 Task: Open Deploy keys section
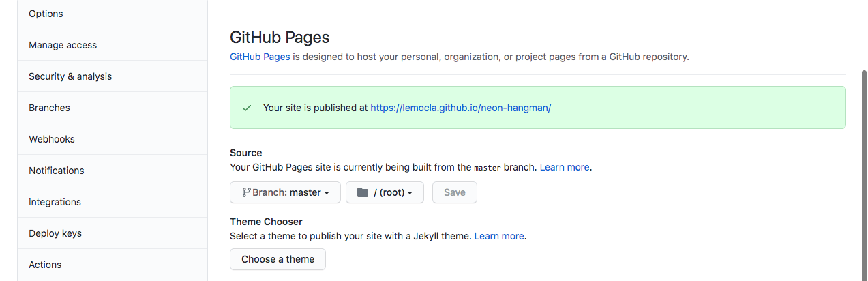coord(113,233)
